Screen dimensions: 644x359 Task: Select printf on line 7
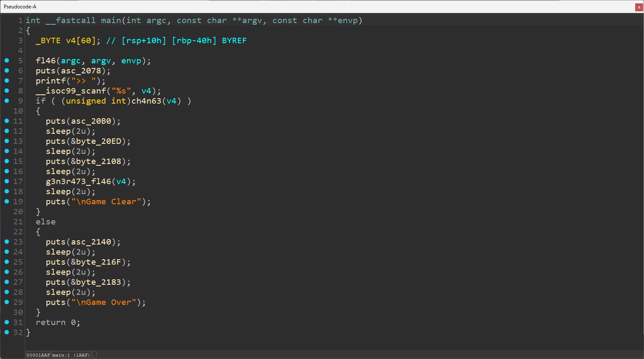pos(51,81)
